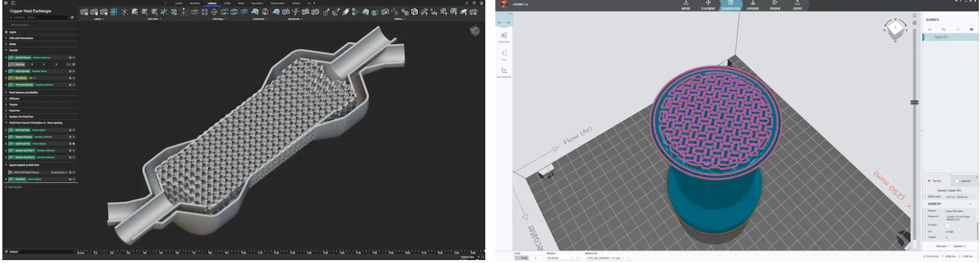Switch to the Modeling ribbon tab
980x263 pixels.
click(x=195, y=3)
